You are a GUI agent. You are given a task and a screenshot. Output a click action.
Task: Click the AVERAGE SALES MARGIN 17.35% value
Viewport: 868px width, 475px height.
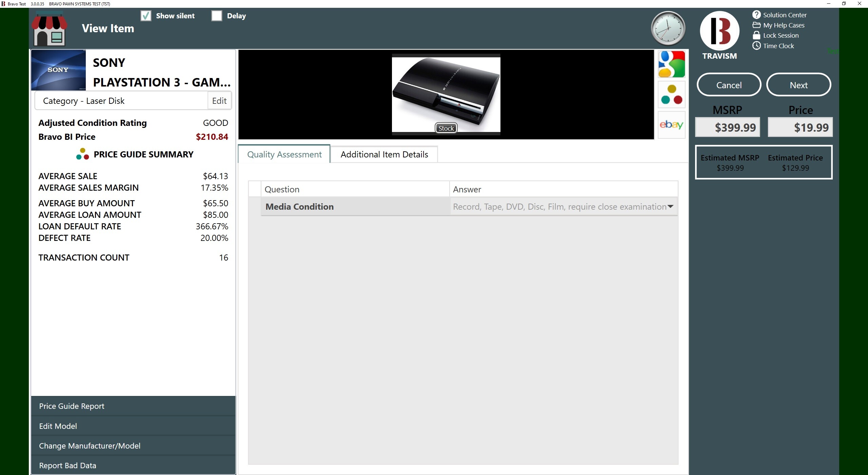click(214, 188)
